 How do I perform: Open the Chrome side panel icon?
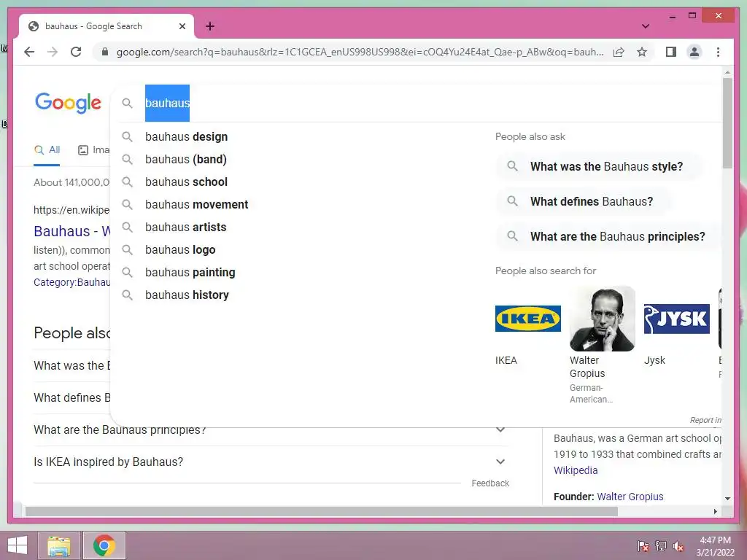tap(671, 52)
